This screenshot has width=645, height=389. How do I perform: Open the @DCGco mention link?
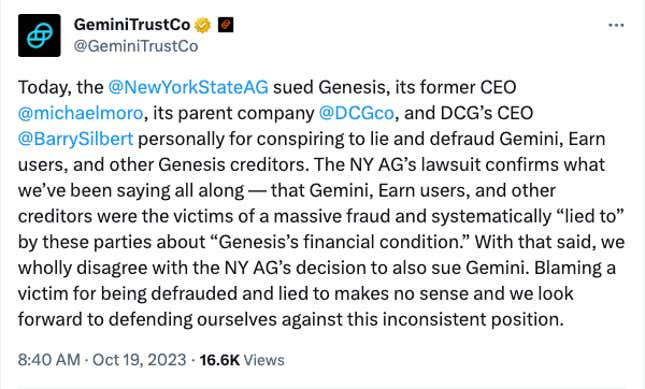pos(356,113)
